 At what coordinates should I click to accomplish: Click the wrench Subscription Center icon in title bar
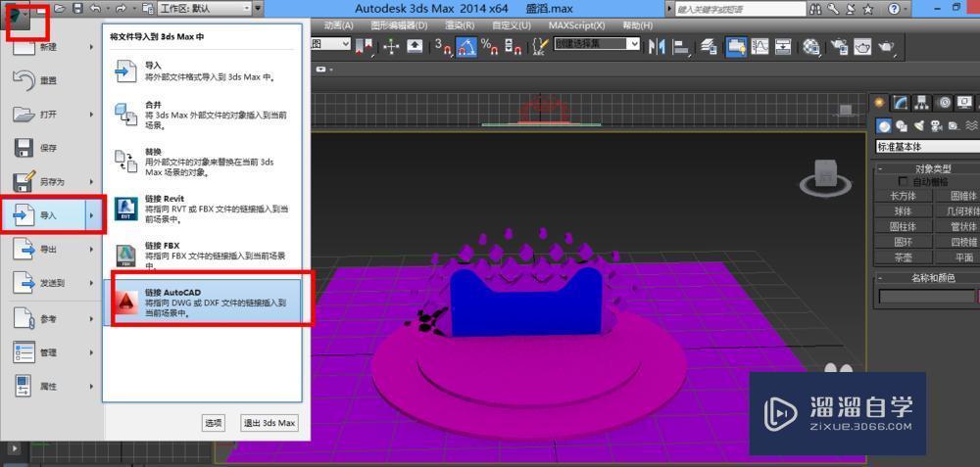point(833,9)
